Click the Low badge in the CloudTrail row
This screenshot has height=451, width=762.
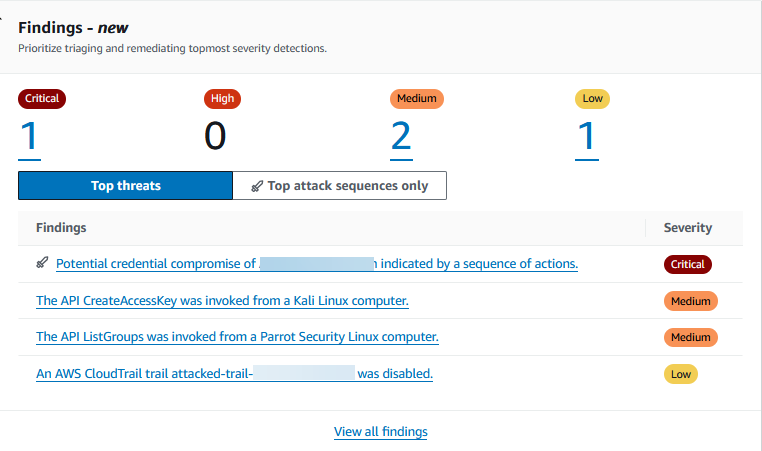[680, 374]
